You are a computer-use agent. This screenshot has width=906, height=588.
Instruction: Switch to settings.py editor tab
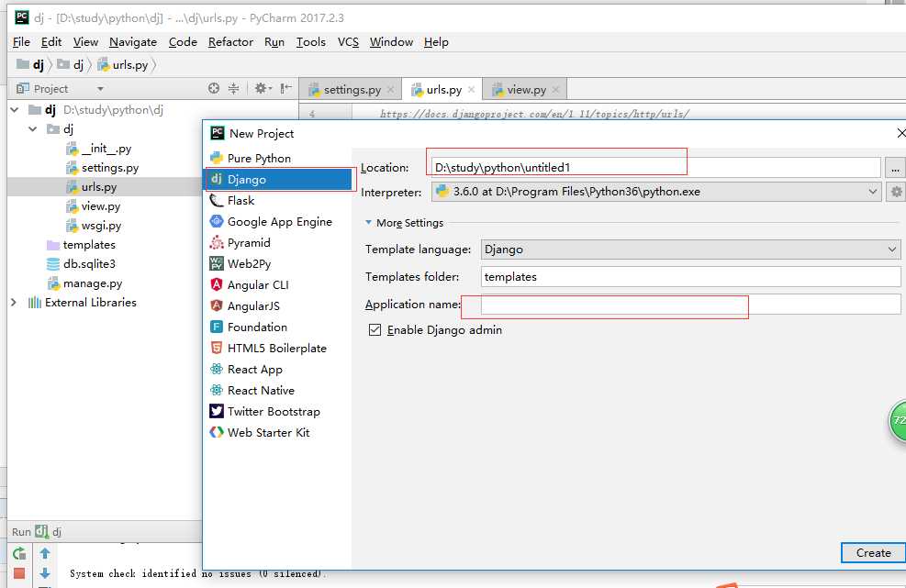(352, 90)
